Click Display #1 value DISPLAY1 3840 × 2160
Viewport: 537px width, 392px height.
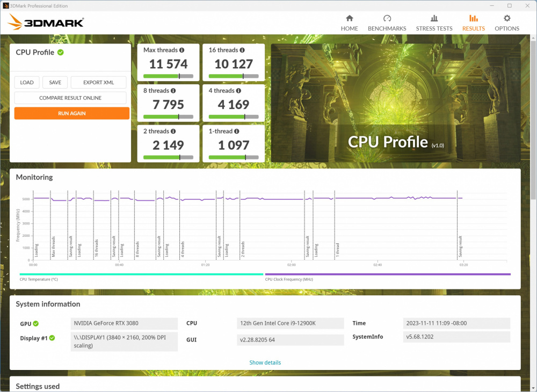tap(124, 342)
